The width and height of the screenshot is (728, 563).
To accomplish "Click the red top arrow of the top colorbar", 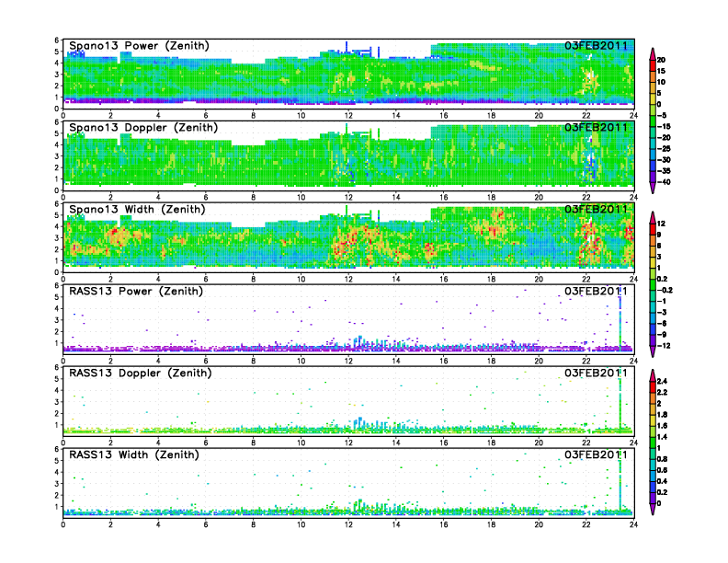I will (x=653, y=52).
